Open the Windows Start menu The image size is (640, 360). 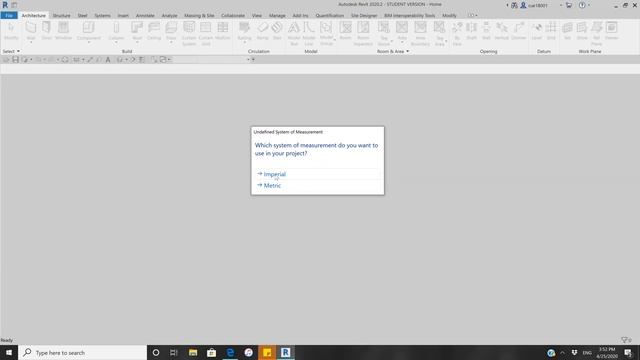9,353
